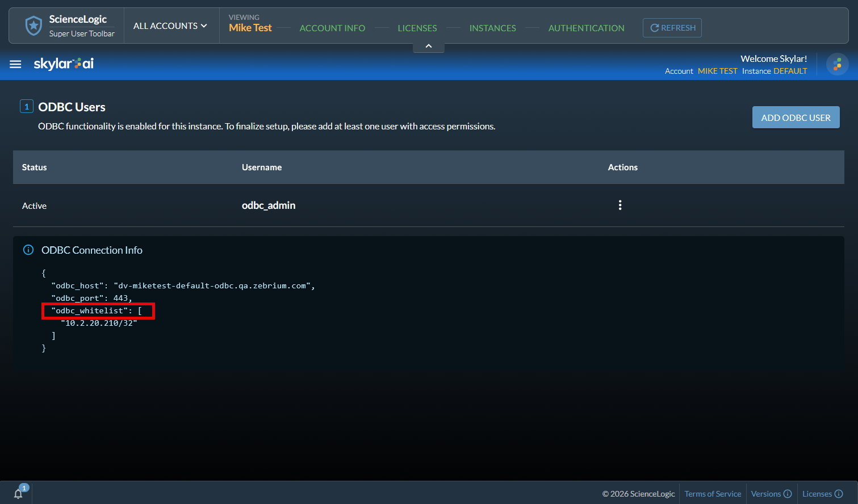Open the Instances tab
858x504 pixels.
[x=492, y=28]
